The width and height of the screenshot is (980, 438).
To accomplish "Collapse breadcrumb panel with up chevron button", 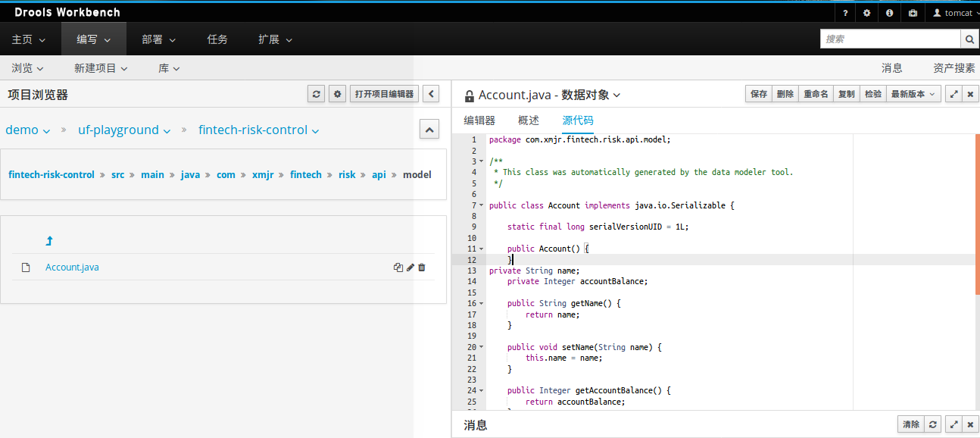I will coord(429,130).
